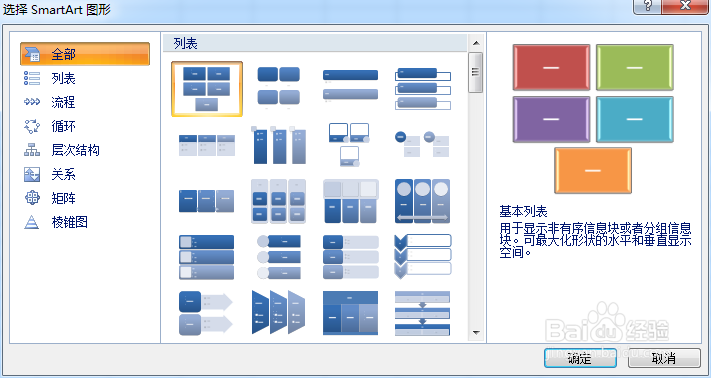Choose the circle bending picture list layout

[x=422, y=144]
